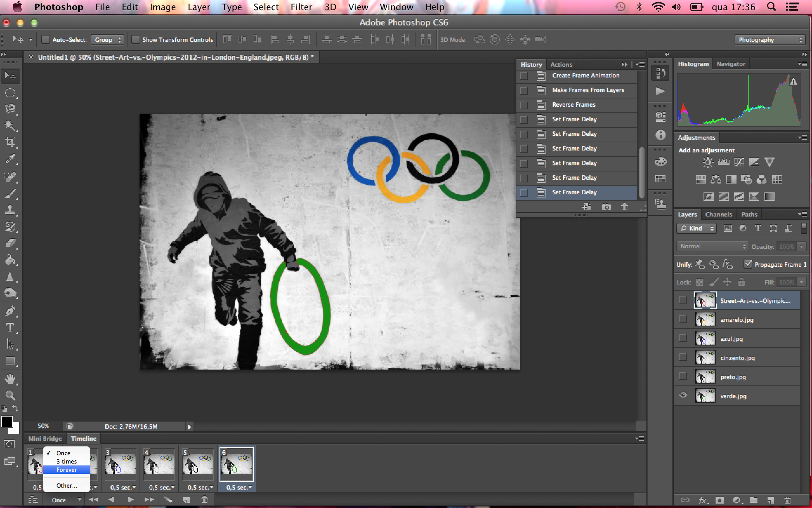Click the Tween animation frames icon

coord(168,500)
